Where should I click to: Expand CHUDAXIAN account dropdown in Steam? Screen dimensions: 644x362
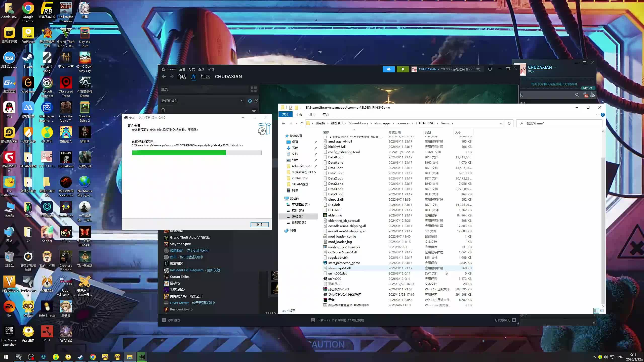[438, 69]
